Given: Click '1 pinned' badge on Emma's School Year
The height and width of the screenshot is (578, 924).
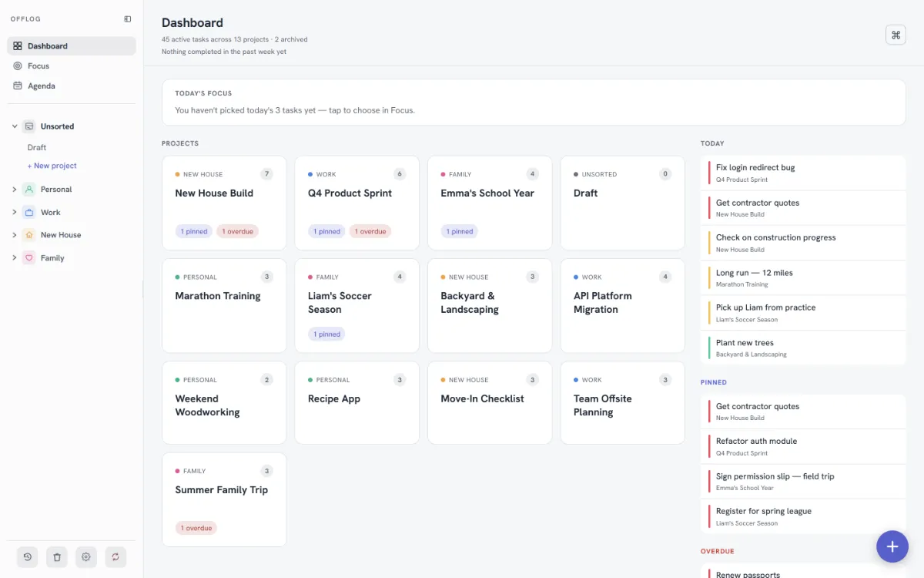Looking at the screenshot, I should [460, 231].
